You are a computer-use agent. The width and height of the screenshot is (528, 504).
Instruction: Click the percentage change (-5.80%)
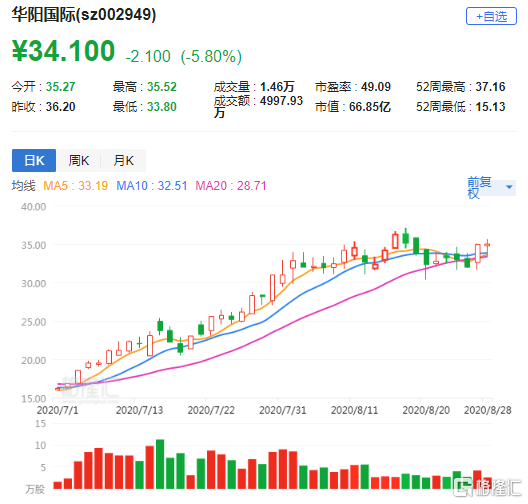(x=211, y=56)
